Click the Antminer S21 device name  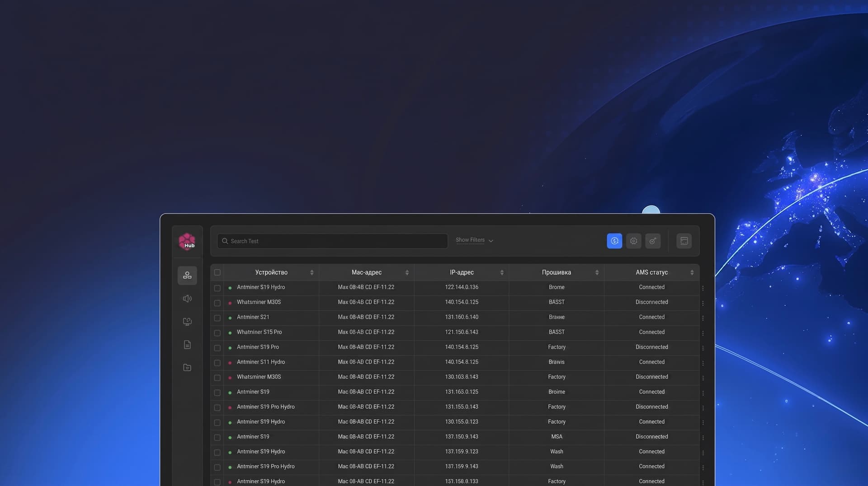(253, 317)
